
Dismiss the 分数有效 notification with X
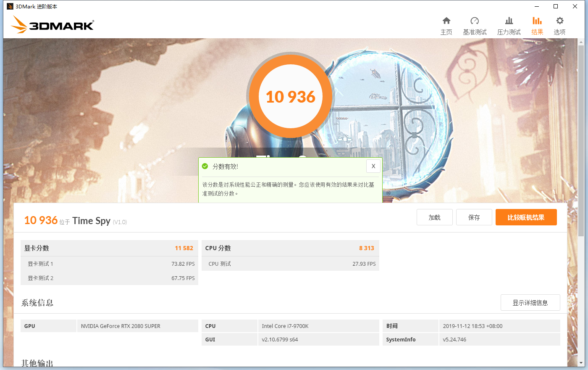(373, 166)
